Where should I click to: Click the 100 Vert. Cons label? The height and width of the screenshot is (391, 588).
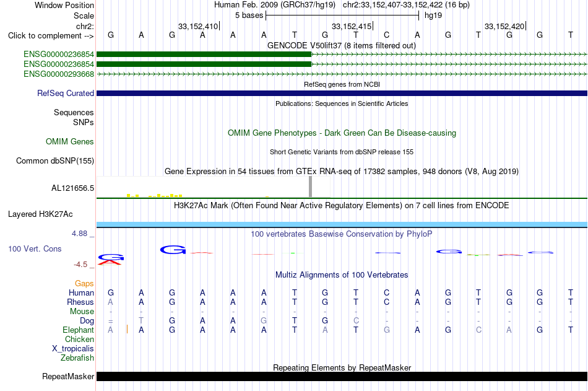pos(35,248)
